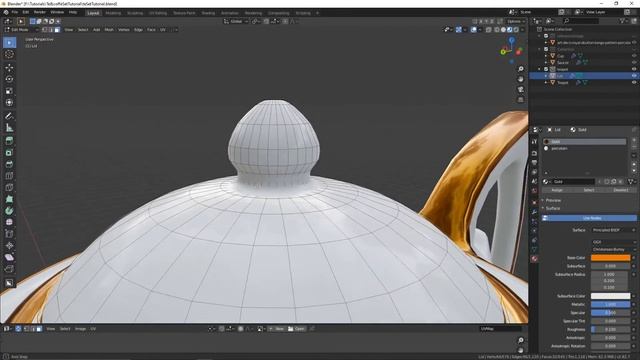Select the Select Box tool
The width and height of the screenshot is (640, 360).
(9, 42)
